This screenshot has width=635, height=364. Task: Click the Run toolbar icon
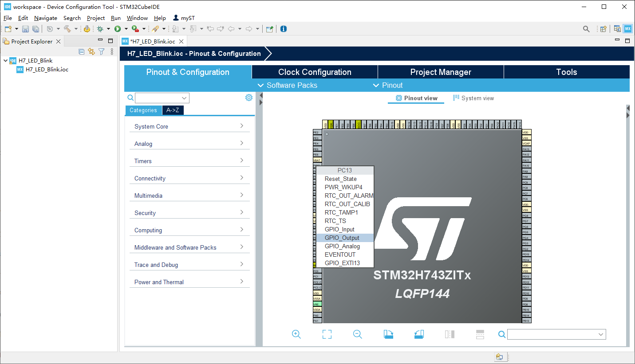pos(118,28)
